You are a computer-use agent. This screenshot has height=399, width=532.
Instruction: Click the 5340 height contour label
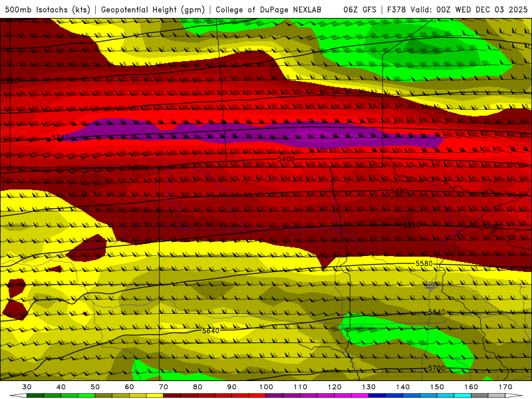click(x=60, y=138)
